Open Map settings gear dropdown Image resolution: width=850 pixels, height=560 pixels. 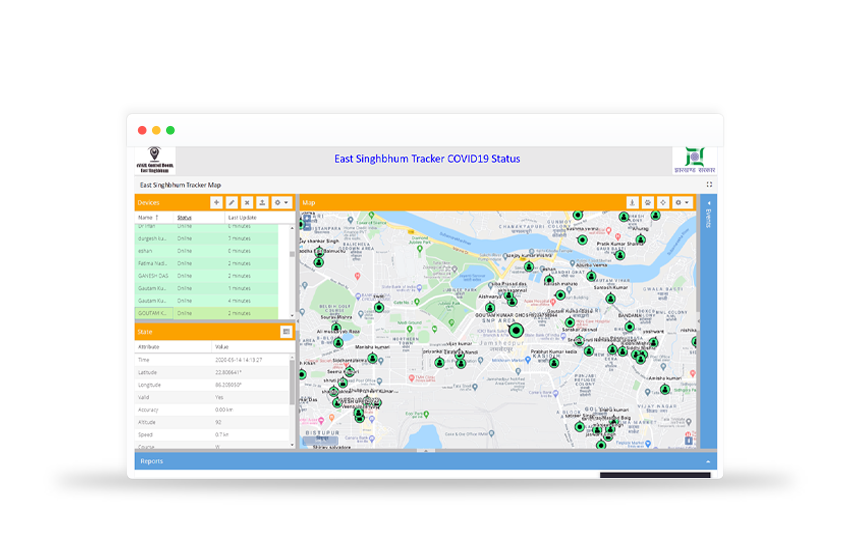point(682,202)
